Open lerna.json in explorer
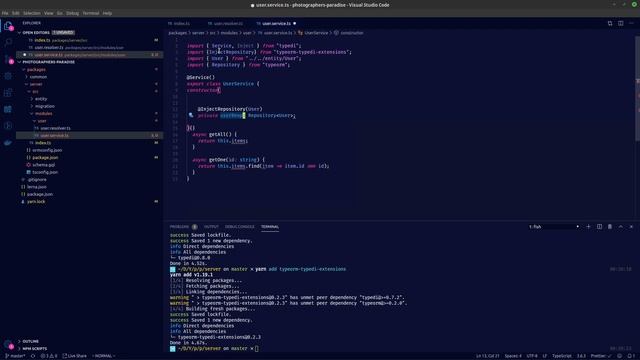The image size is (640, 360). 36,187
